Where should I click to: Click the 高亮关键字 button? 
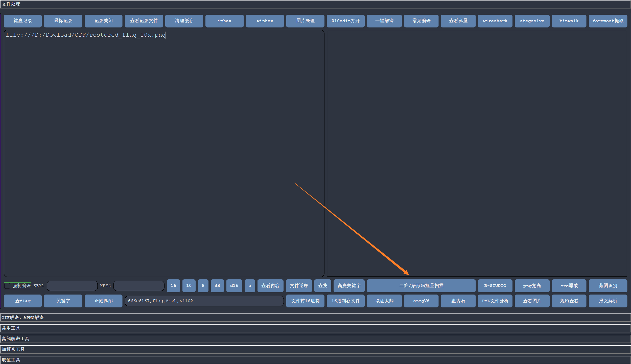point(349,286)
